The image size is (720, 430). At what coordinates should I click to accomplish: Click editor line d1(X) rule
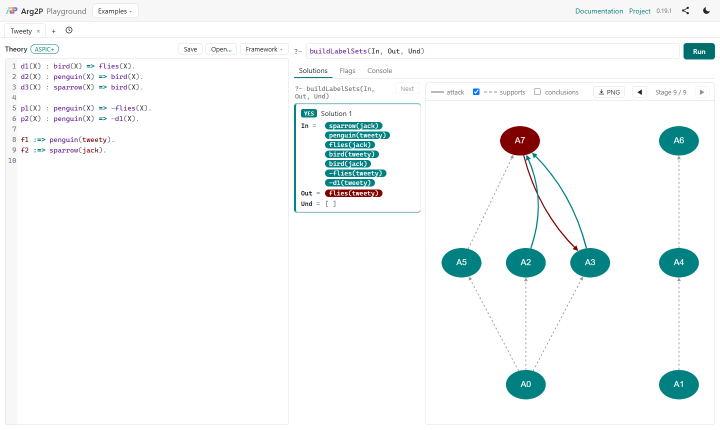78,66
